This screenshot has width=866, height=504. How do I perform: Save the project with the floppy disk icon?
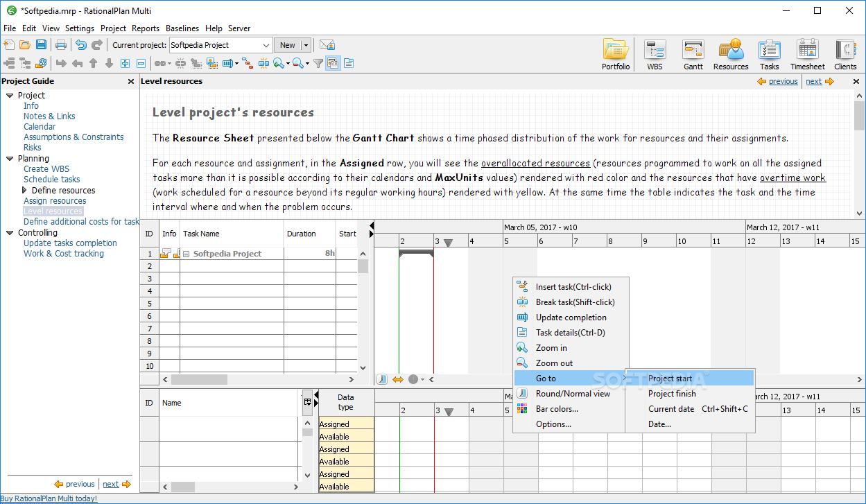coord(42,45)
